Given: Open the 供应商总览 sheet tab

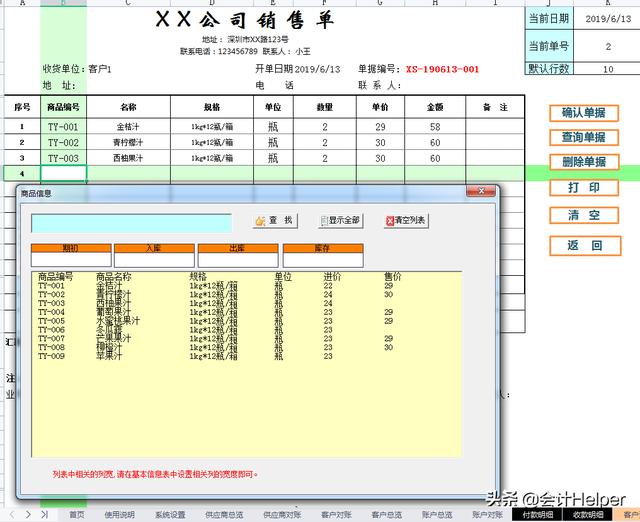Looking at the screenshot, I should (x=224, y=515).
